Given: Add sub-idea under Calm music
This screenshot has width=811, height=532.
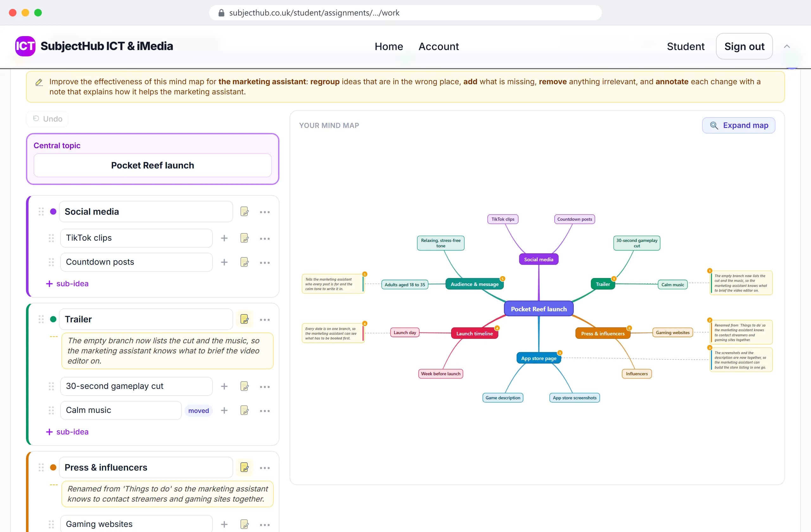Looking at the screenshot, I should click(224, 410).
